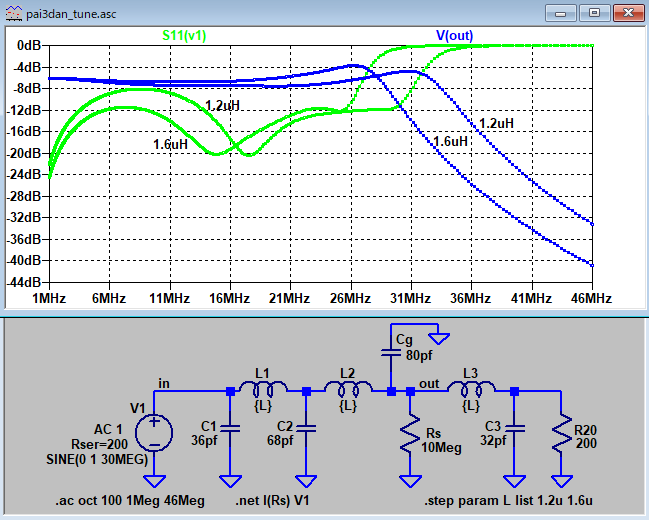Click inductor L3 symbol
Image resolution: width=649 pixels, height=520 pixels.
click(471, 389)
